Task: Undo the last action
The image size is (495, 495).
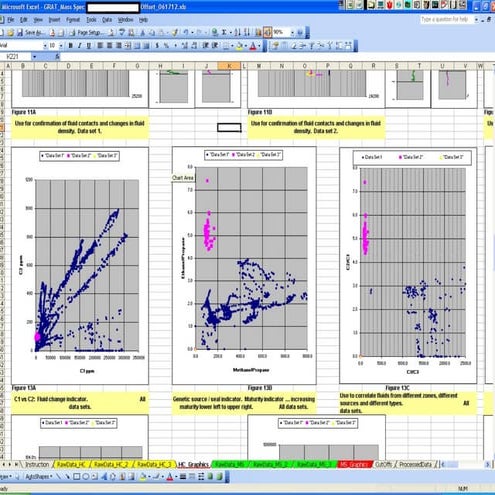Action: pyautogui.click(x=186, y=32)
